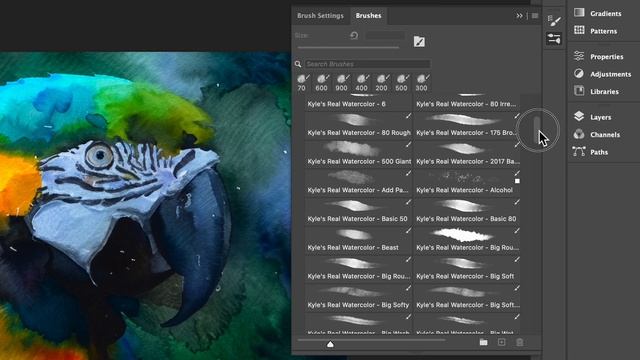
Task: Click the thumbnail preview size slider handle
Action: coord(330,344)
